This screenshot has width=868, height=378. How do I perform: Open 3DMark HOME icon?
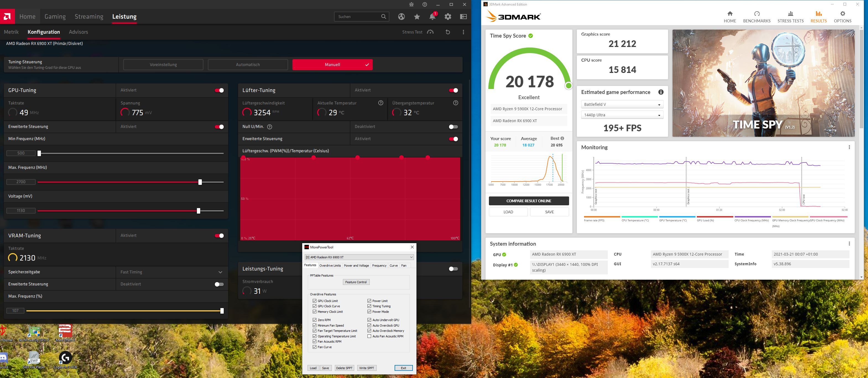730,14
